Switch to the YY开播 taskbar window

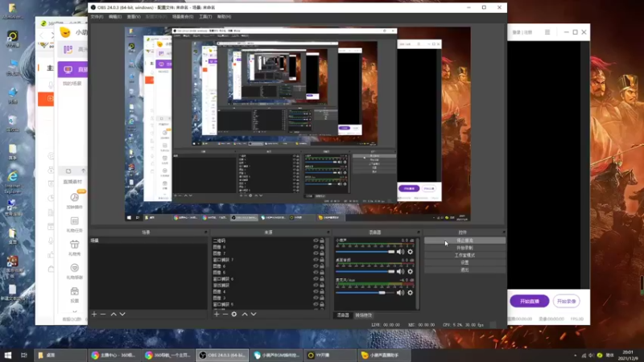click(x=330, y=355)
